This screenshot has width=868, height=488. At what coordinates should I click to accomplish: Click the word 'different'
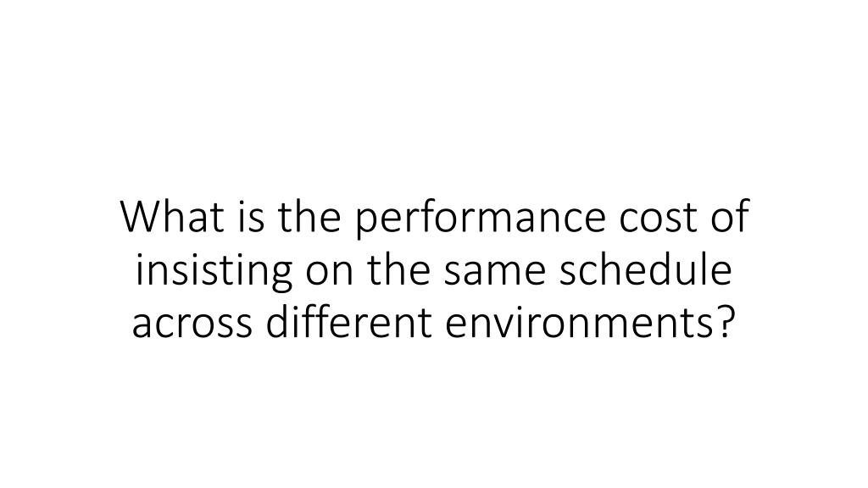[x=348, y=321]
